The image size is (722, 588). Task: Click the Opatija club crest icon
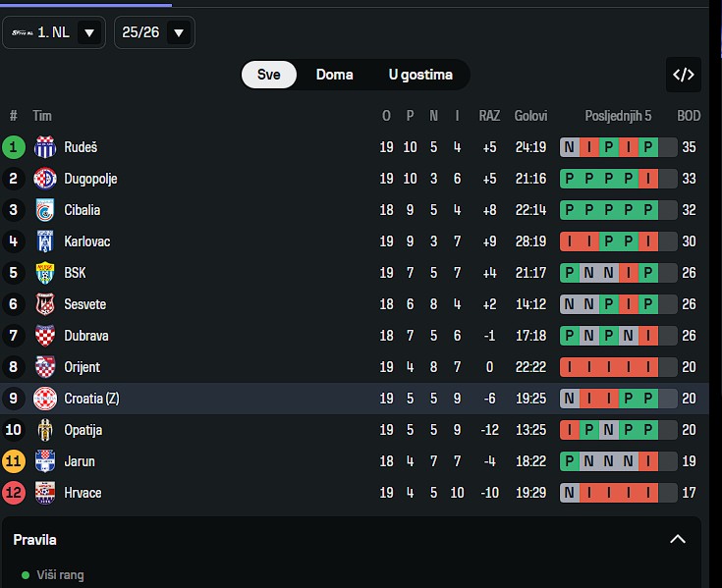click(45, 430)
